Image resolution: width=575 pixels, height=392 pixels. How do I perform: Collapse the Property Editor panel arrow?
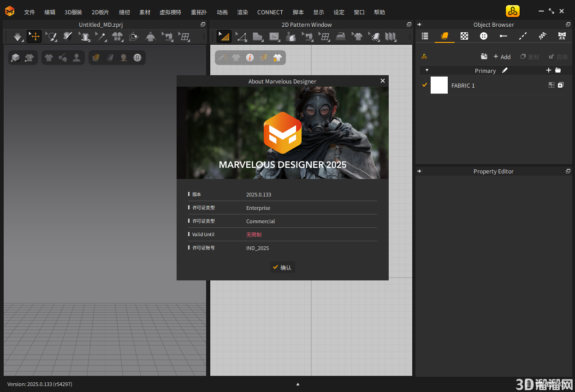(419, 171)
